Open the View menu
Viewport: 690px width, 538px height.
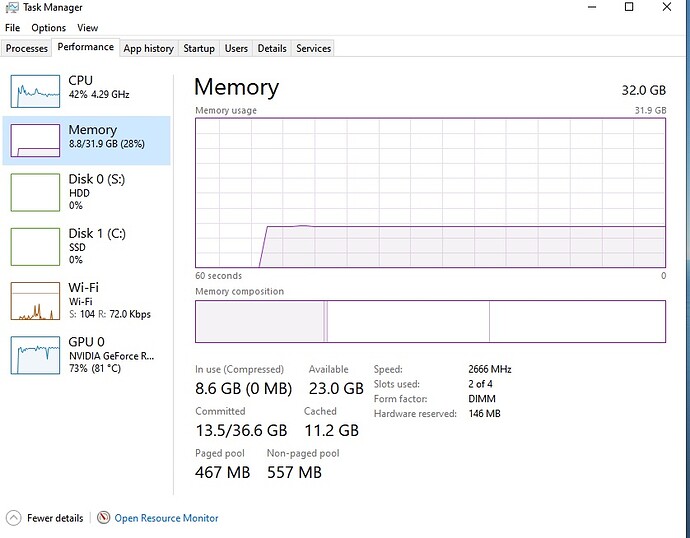pos(88,28)
